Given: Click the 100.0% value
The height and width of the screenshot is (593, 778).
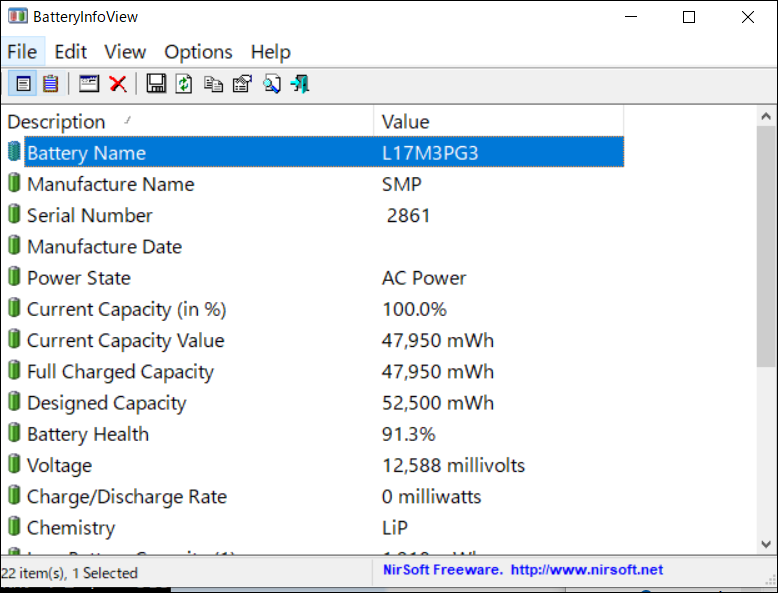Looking at the screenshot, I should pos(414,309).
